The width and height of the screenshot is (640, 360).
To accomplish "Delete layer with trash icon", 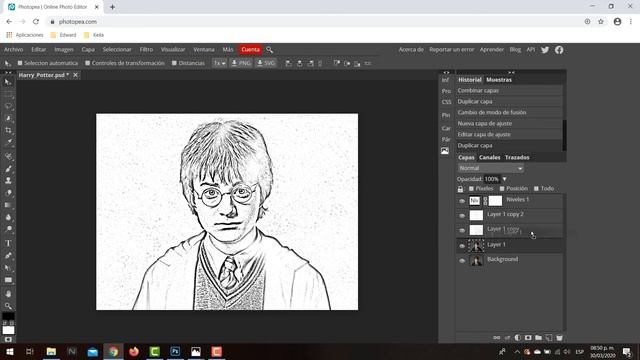I will pos(559,338).
